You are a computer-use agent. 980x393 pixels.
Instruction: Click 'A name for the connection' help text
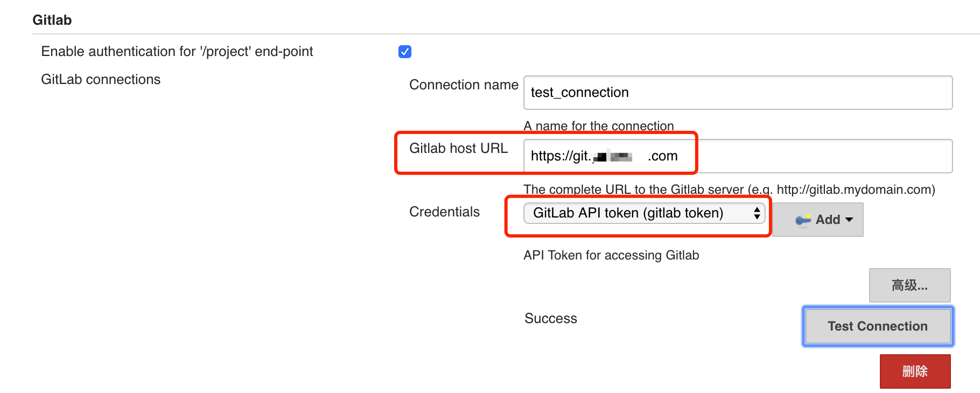[x=598, y=126]
